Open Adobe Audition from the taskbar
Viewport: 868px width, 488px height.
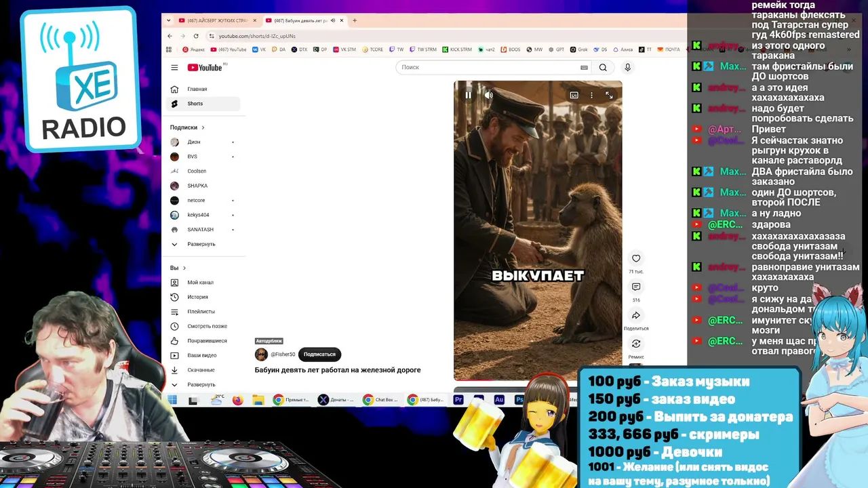[499, 400]
